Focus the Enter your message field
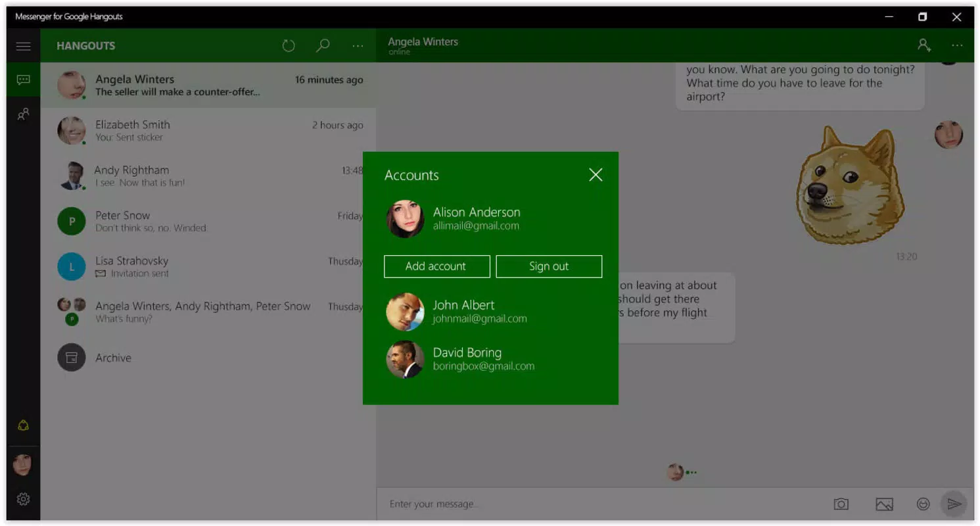The height and width of the screenshot is (526, 980). (601, 504)
